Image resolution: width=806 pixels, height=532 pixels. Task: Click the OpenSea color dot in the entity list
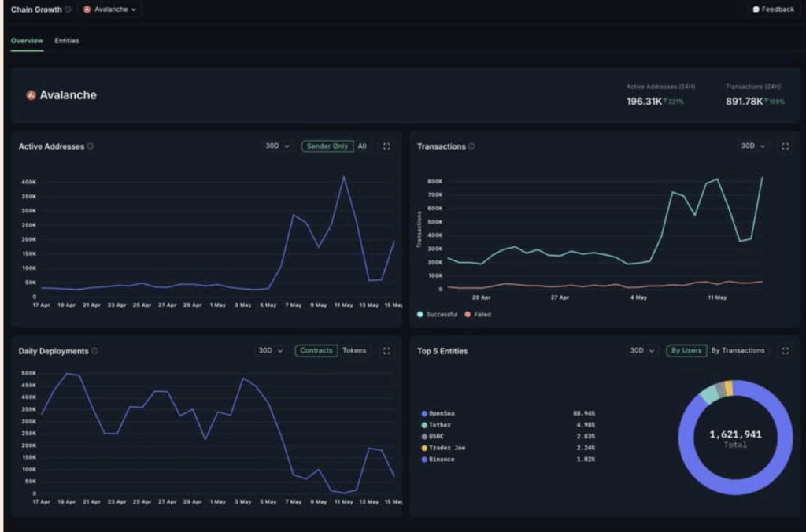pyautogui.click(x=424, y=413)
